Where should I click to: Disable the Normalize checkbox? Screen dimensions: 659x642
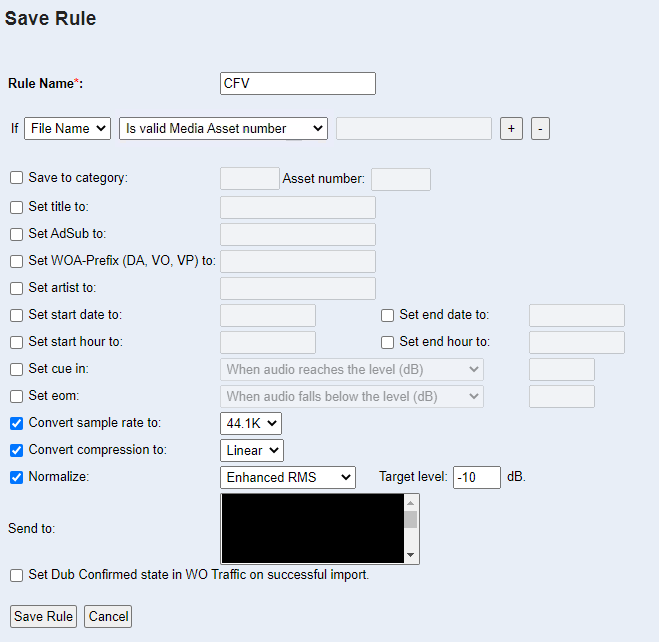17,477
